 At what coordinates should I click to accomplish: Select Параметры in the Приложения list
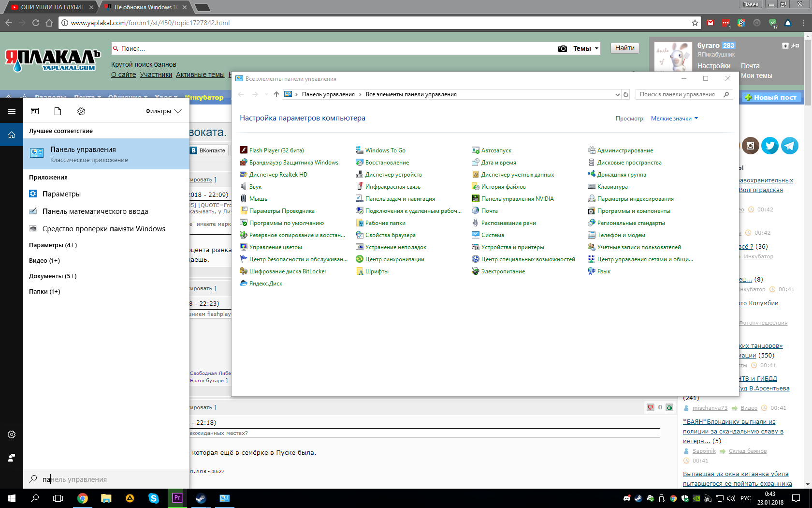[106, 194]
